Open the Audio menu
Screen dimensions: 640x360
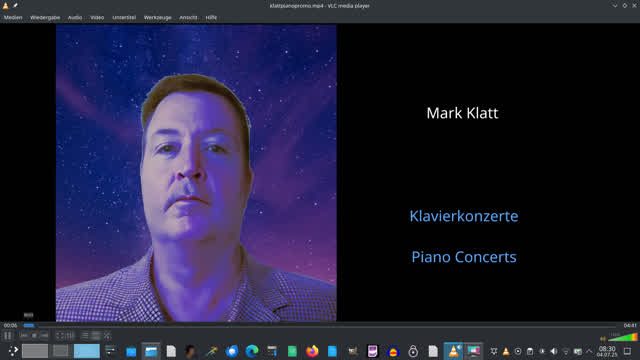(x=75, y=18)
